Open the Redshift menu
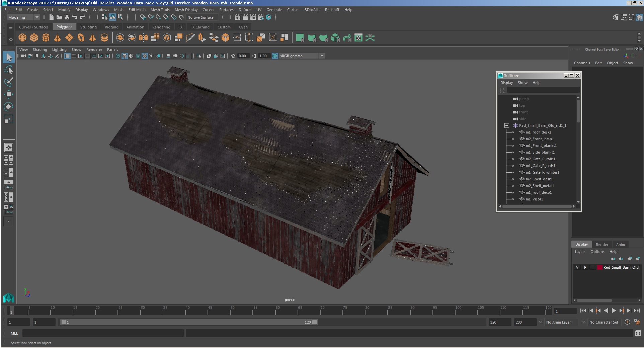The width and height of the screenshot is (644, 348). [x=332, y=10]
